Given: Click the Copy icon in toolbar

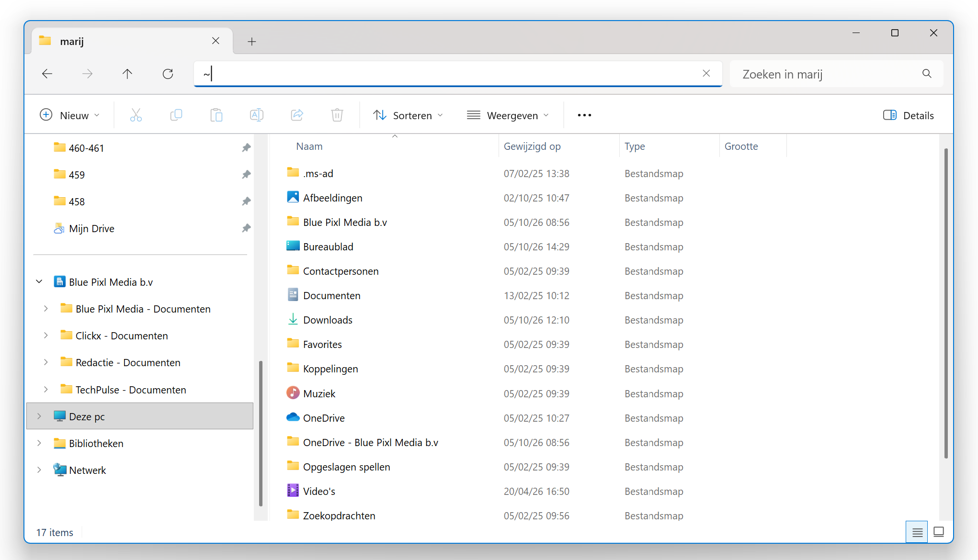Looking at the screenshot, I should pyautogui.click(x=176, y=115).
